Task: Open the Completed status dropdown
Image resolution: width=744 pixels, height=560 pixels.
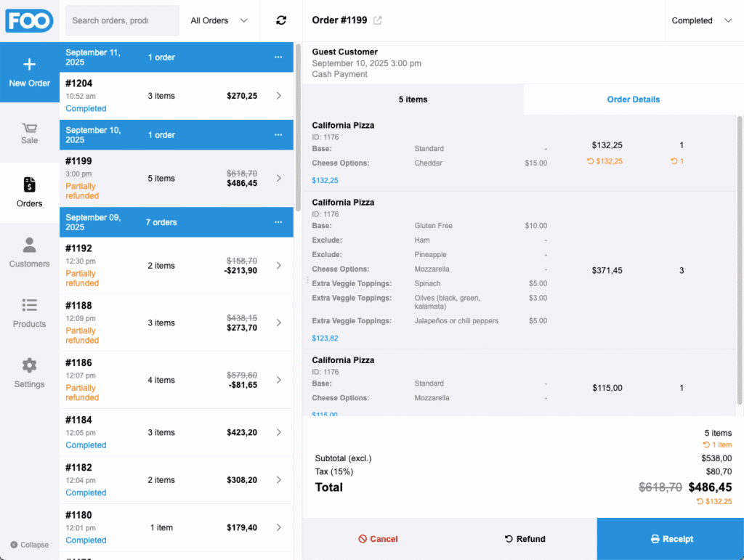Action: (701, 20)
